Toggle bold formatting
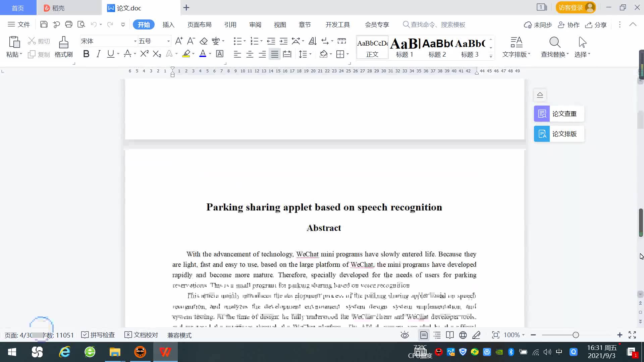This screenshot has width=644, height=362. [x=86, y=54]
